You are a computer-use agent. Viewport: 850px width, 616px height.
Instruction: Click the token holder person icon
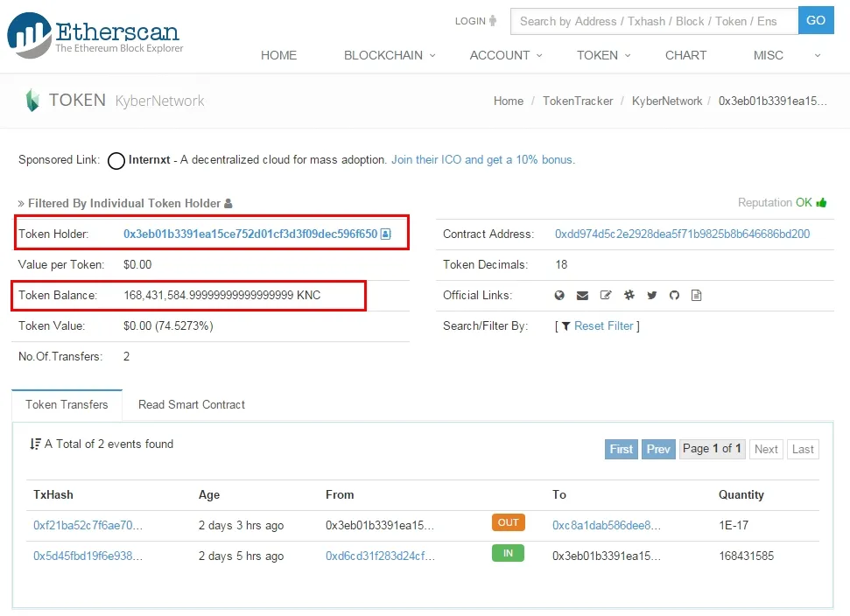[x=228, y=203]
